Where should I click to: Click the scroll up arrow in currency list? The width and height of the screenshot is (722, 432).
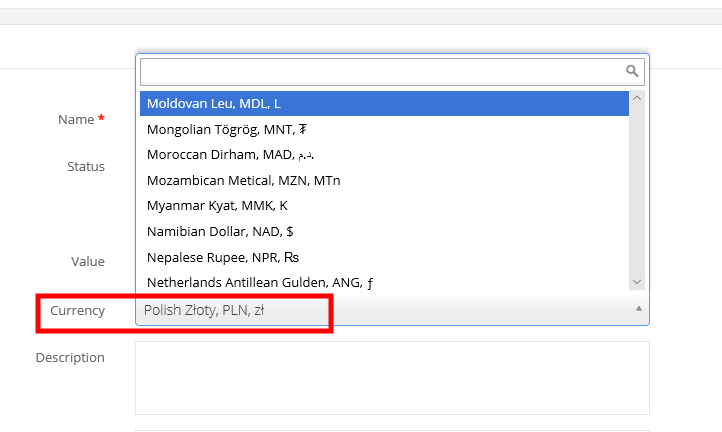point(637,99)
